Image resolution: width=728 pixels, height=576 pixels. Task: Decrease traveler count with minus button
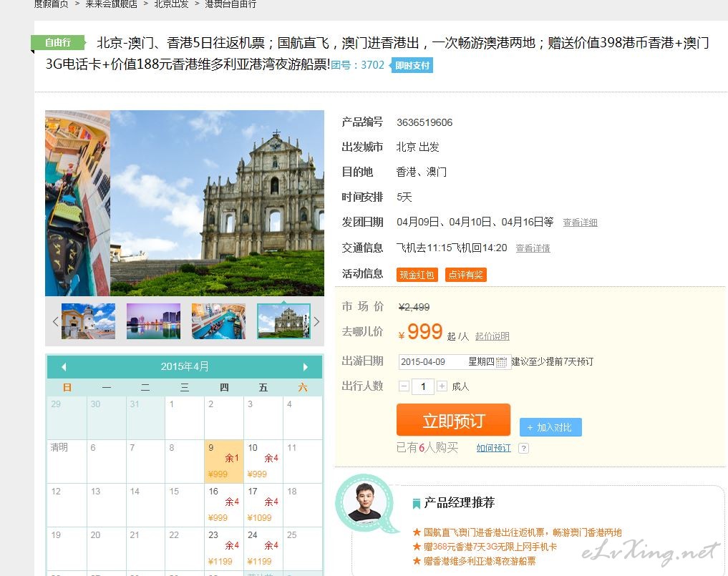[x=404, y=386]
